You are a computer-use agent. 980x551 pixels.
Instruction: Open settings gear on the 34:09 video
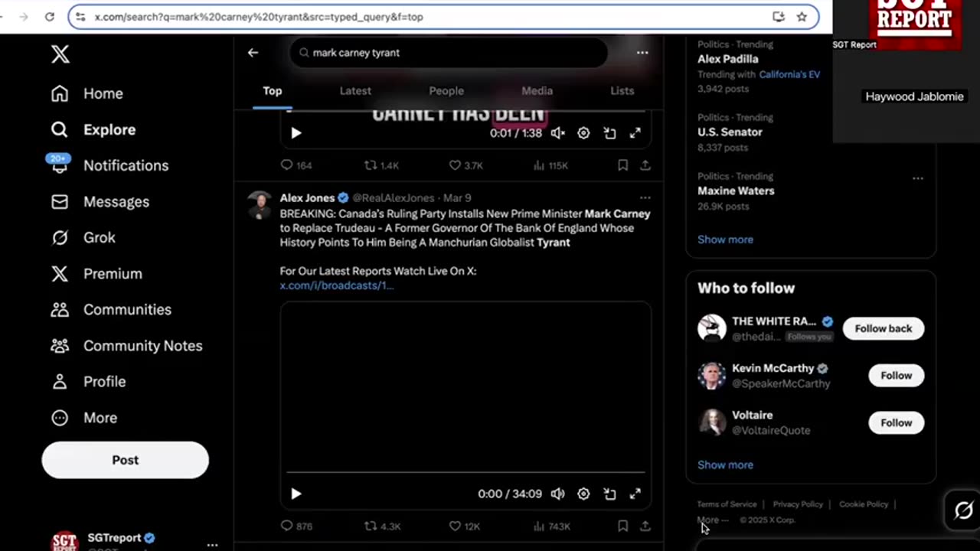pos(583,494)
